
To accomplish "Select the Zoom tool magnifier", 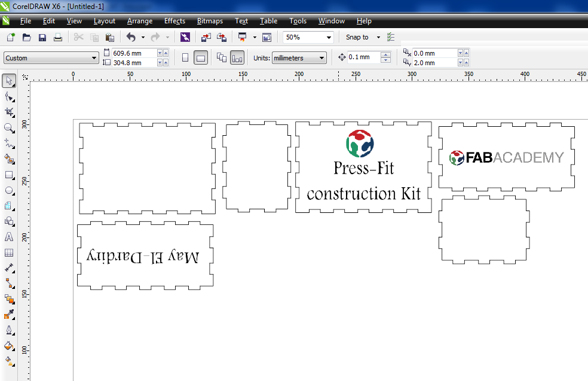I will [x=9, y=128].
